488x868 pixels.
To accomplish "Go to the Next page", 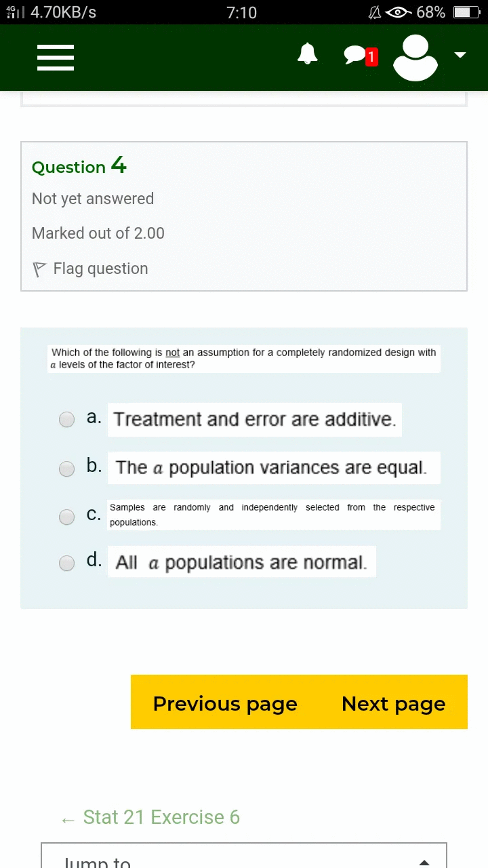I will (393, 704).
